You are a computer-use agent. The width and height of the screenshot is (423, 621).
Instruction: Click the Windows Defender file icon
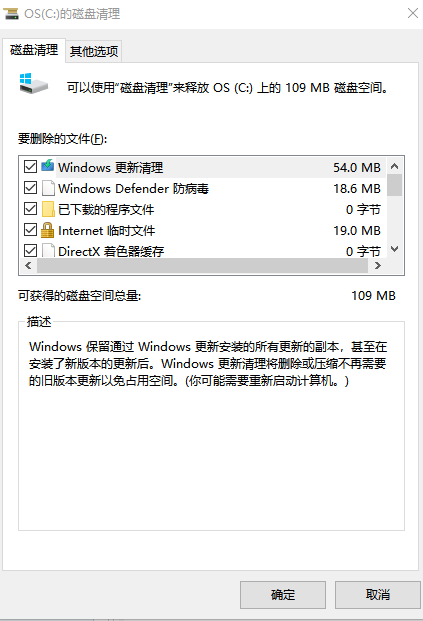point(48,188)
